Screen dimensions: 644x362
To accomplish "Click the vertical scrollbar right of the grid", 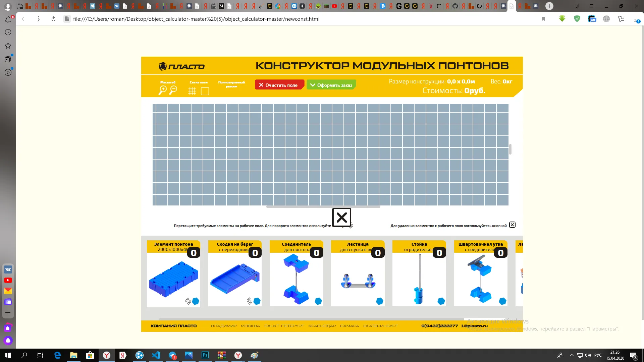I will [510, 149].
